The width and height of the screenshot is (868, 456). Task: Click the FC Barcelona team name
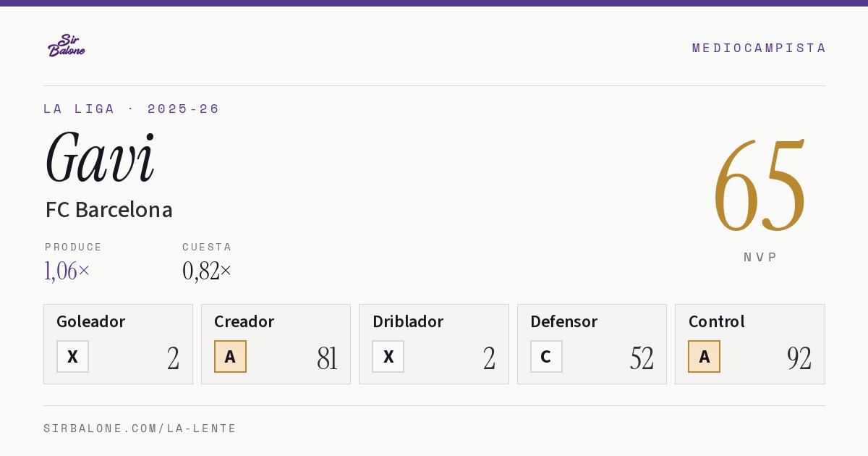[109, 210]
